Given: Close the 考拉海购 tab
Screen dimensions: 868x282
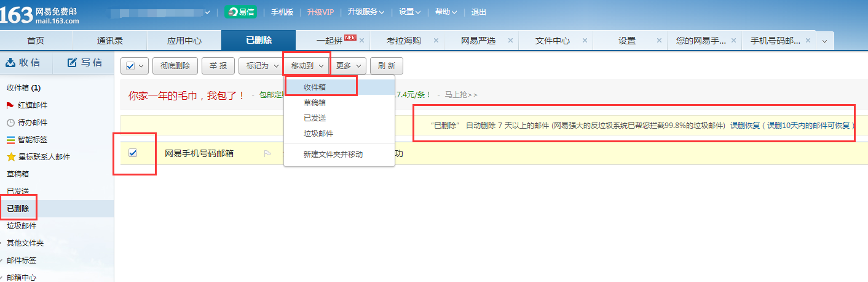Looking at the screenshot, I should coord(436,41).
